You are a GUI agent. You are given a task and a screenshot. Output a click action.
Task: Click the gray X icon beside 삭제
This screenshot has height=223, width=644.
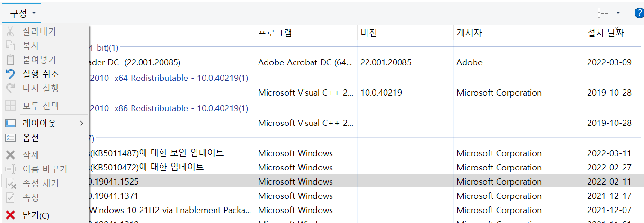pyautogui.click(x=10, y=155)
